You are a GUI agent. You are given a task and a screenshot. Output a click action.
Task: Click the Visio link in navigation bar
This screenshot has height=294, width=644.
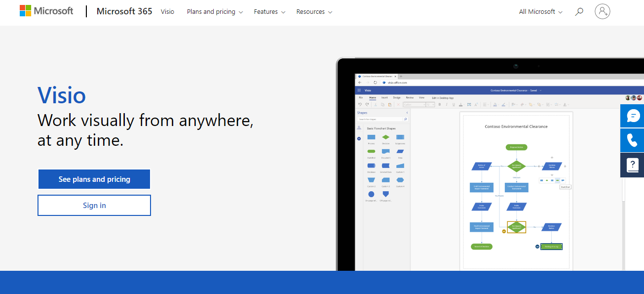point(167,11)
